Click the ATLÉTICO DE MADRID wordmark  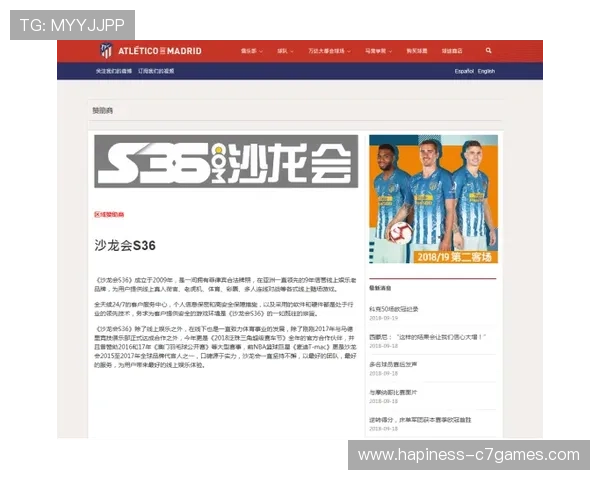160,51
